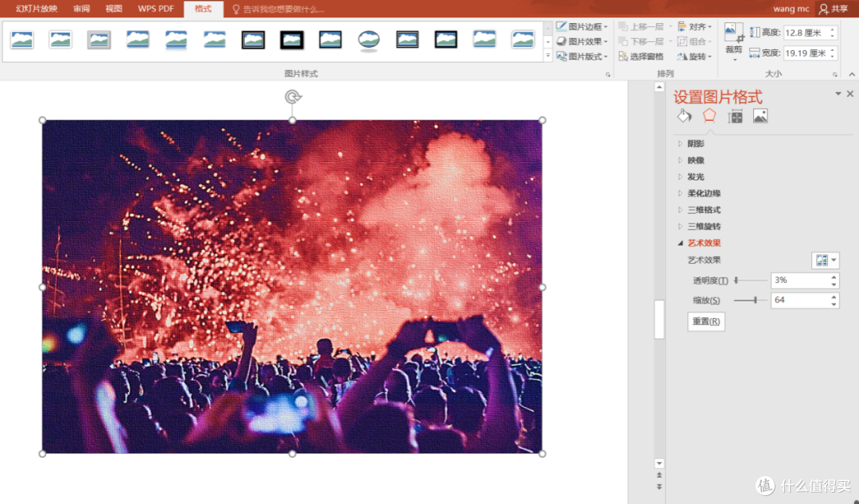This screenshot has height=504, width=859.
Task: Expand the picture styles gallery More arrow
Action: (x=548, y=56)
